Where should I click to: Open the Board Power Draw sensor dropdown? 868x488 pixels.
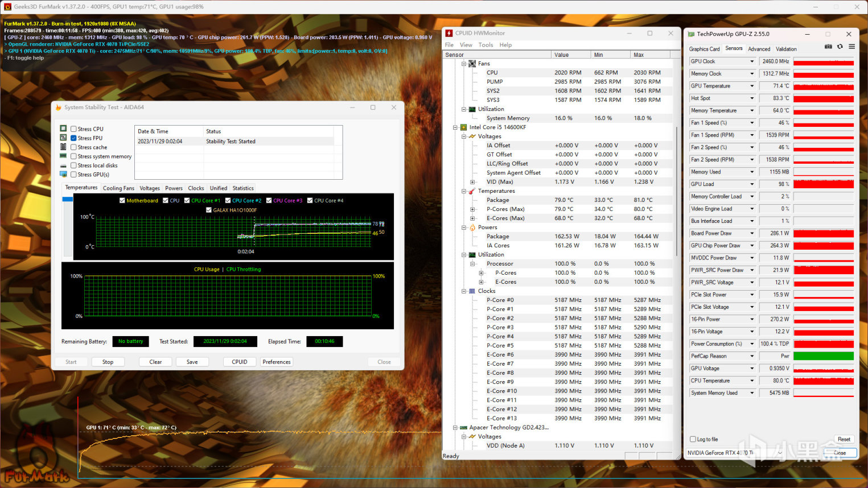pos(752,233)
